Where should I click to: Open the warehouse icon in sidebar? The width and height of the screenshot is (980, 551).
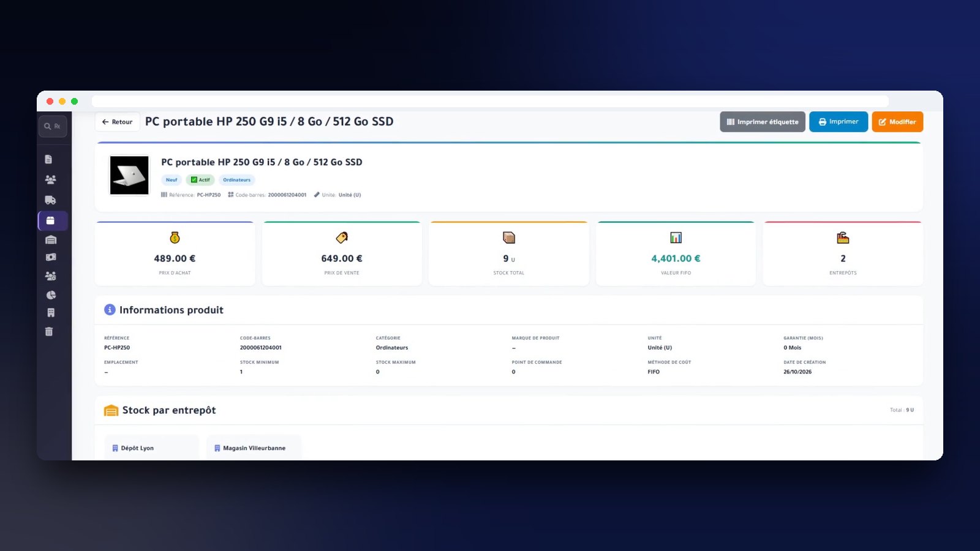(51, 239)
